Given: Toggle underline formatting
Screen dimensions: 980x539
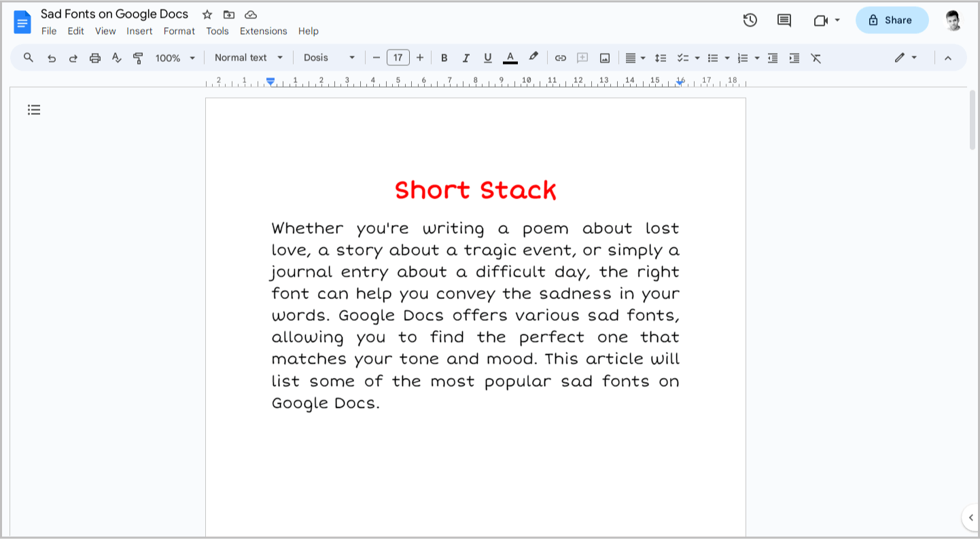Looking at the screenshot, I should pyautogui.click(x=488, y=58).
